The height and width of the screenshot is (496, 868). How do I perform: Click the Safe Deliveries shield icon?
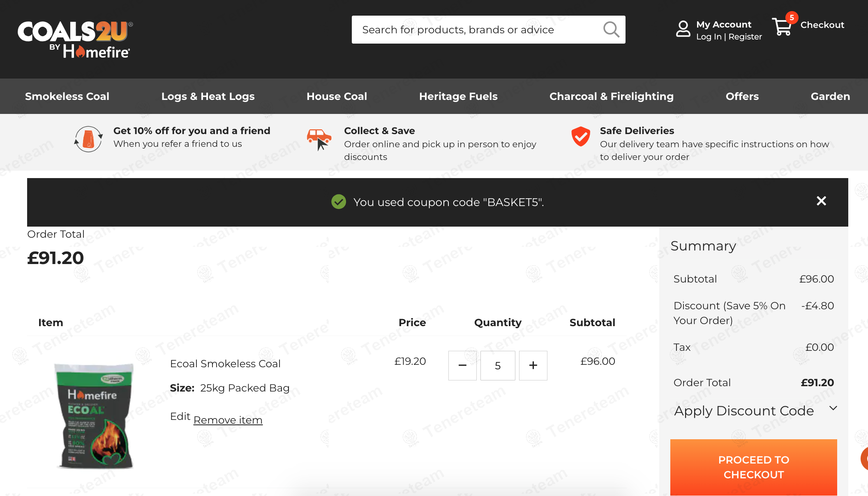pos(581,137)
